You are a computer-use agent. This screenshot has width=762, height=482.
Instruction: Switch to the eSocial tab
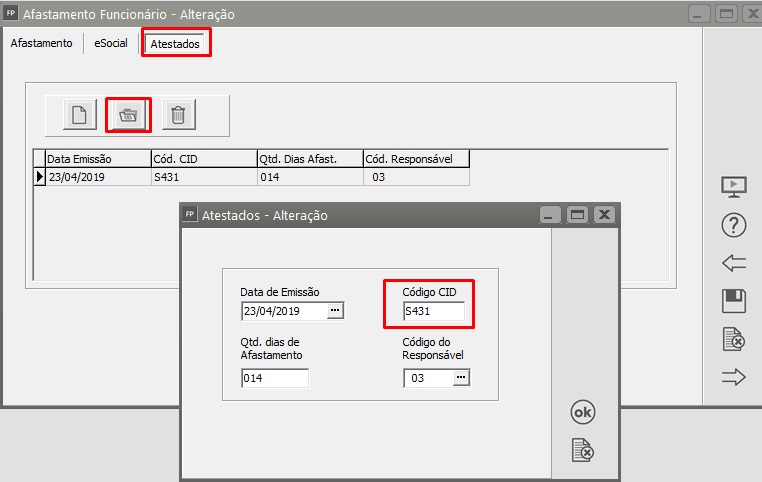click(x=110, y=44)
